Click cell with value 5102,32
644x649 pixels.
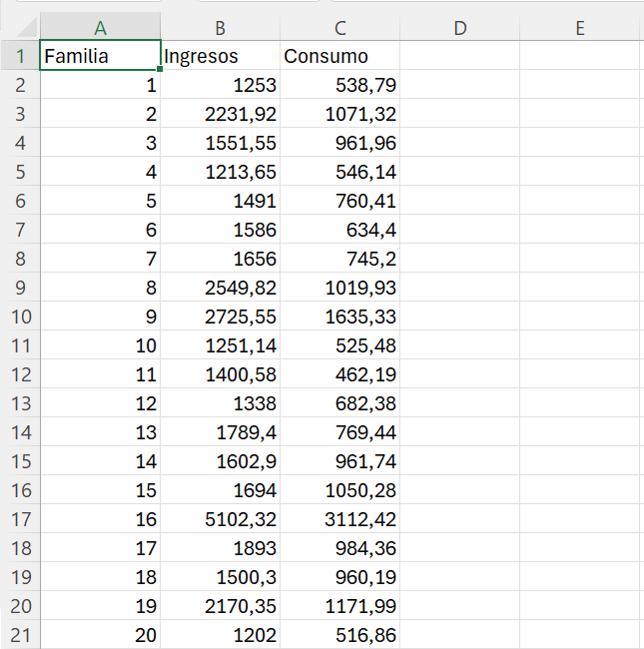coord(220,519)
